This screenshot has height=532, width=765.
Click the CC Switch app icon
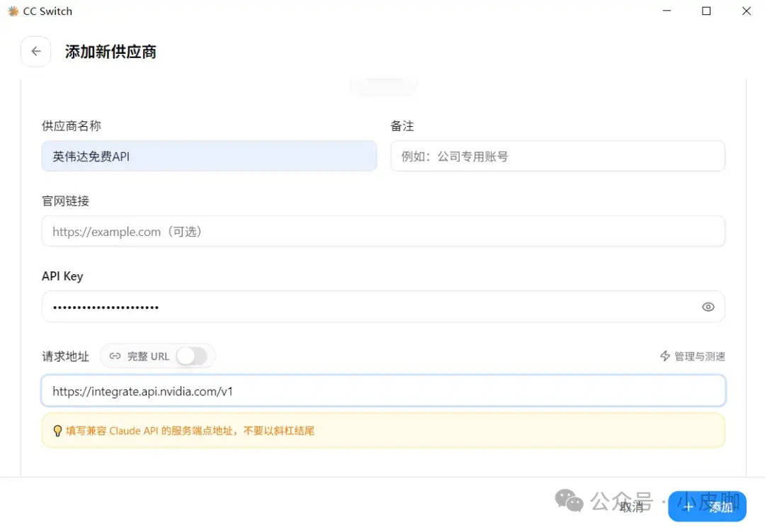(13, 11)
